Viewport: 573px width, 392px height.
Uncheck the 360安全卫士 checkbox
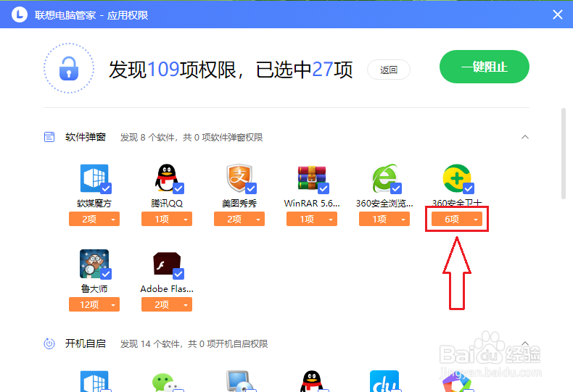469,188
